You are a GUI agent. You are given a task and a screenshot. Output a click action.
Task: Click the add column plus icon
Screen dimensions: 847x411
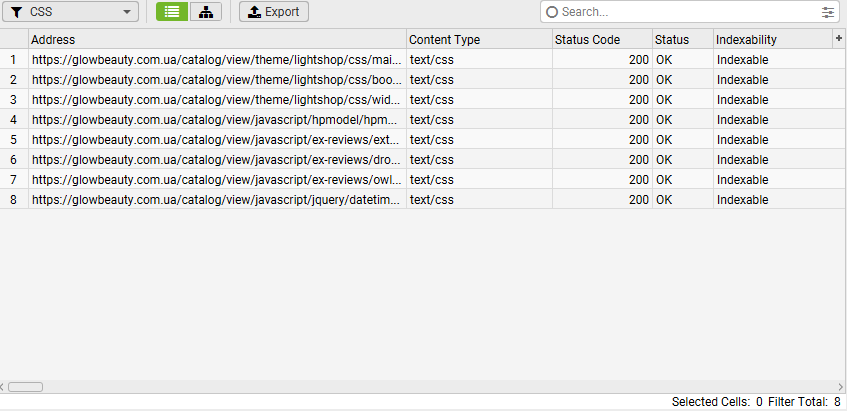838,38
